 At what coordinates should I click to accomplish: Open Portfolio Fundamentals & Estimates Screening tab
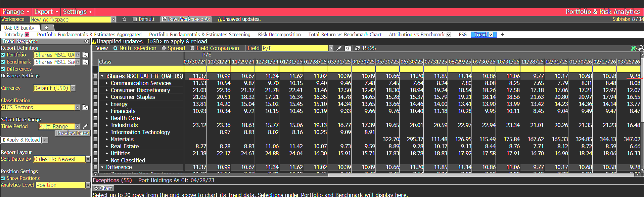(x=200, y=35)
